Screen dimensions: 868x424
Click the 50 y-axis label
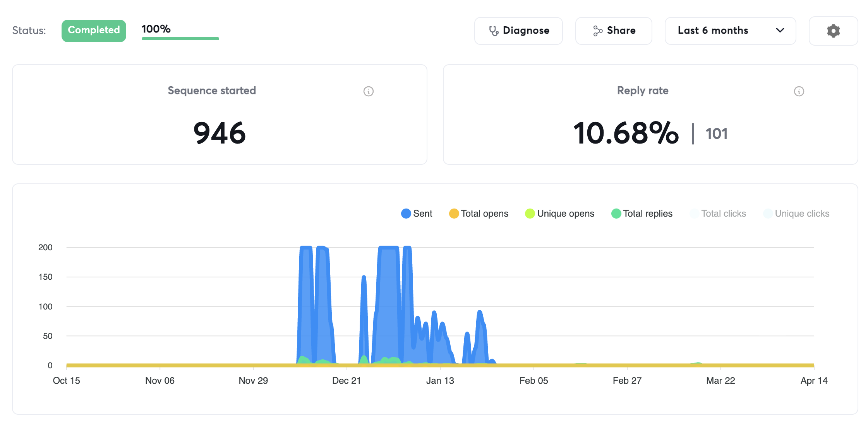click(48, 336)
